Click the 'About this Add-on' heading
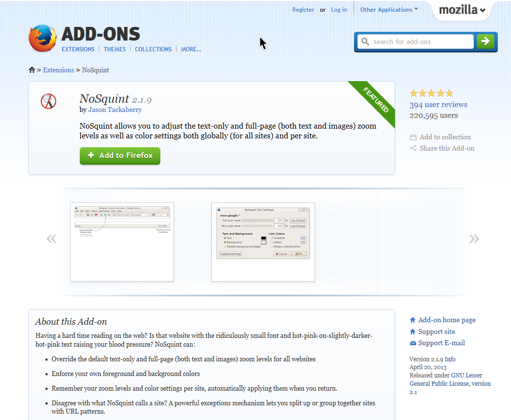The image size is (511, 420). (71, 322)
